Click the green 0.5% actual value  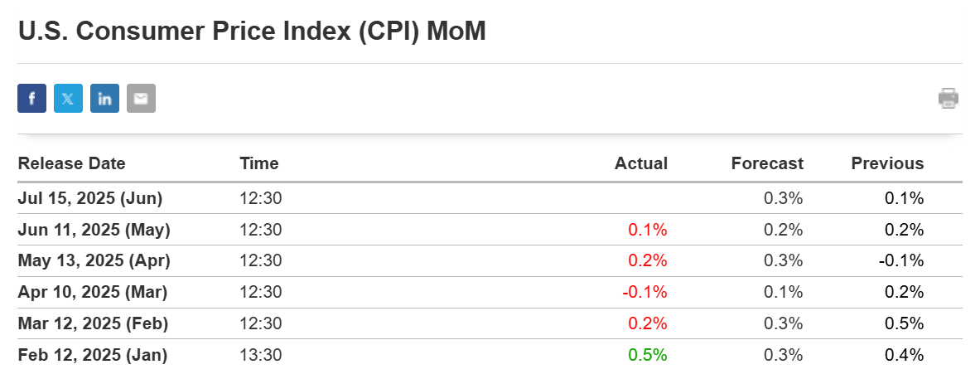[x=648, y=355]
